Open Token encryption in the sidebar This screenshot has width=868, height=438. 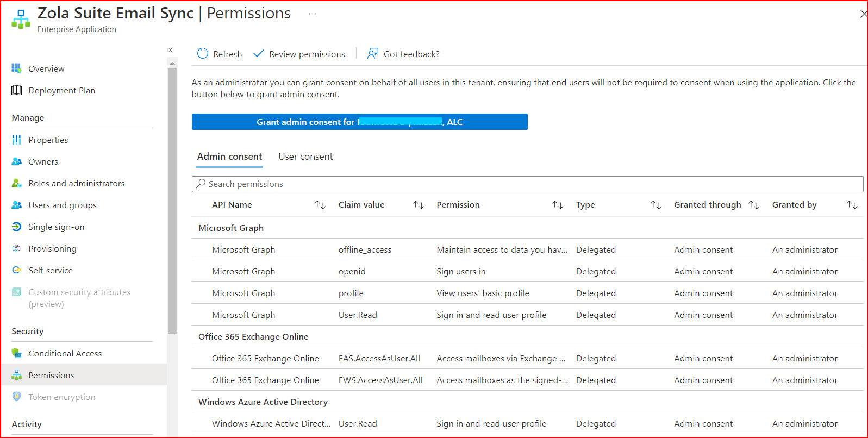62,397
